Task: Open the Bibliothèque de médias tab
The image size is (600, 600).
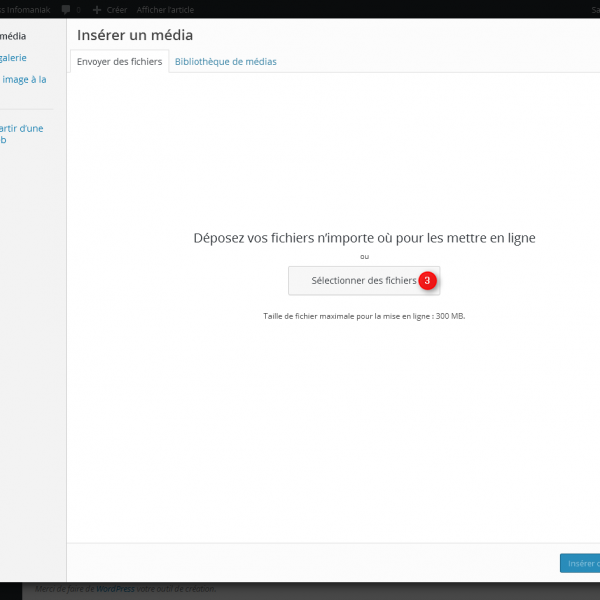Action: 225,61
